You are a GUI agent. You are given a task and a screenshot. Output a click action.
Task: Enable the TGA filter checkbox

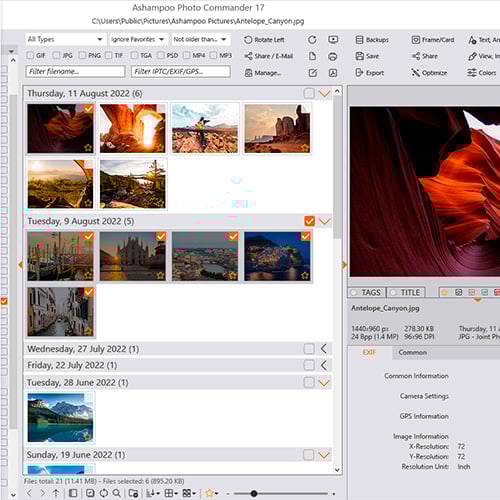tap(134, 55)
